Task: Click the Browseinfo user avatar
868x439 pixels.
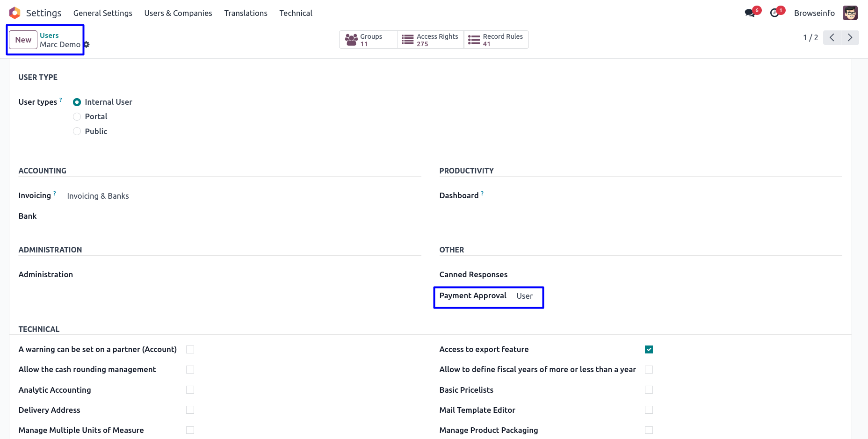Action: (x=850, y=13)
